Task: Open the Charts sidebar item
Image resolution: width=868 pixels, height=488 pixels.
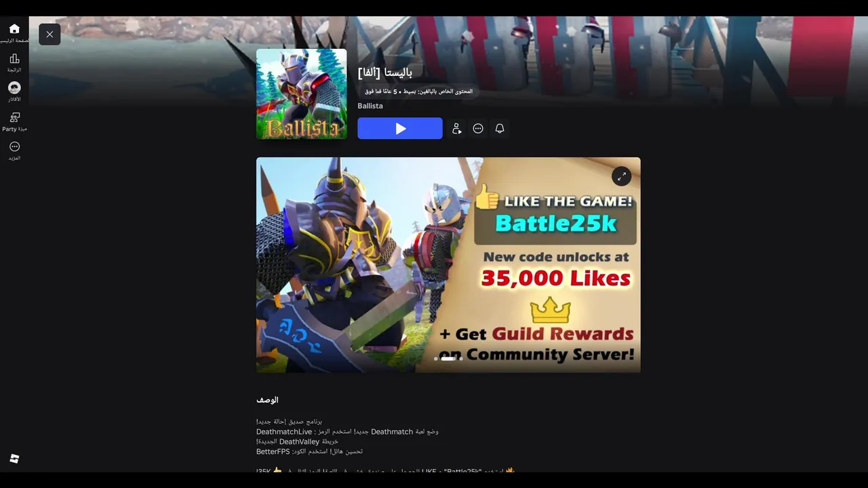Action: (x=14, y=63)
